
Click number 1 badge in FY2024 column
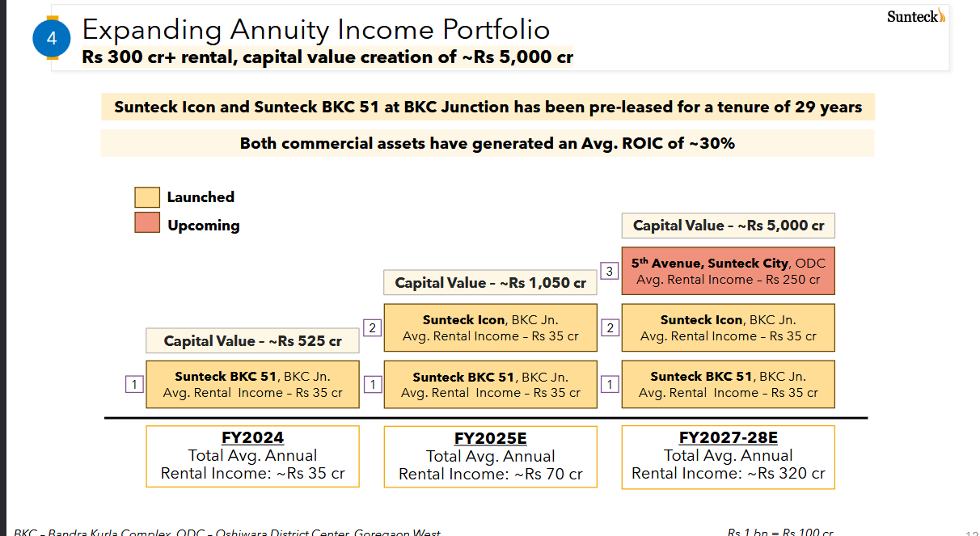(x=134, y=385)
